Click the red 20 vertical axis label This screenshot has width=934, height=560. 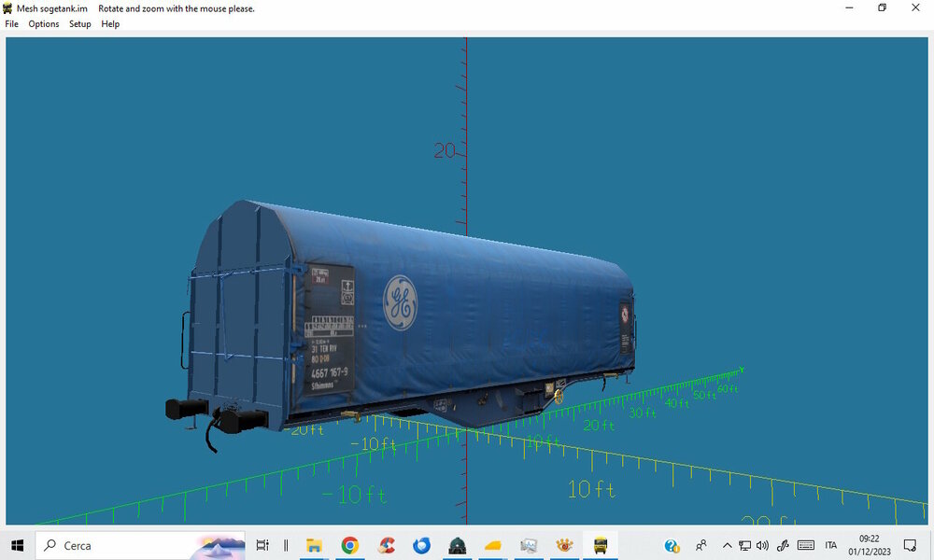tap(445, 150)
